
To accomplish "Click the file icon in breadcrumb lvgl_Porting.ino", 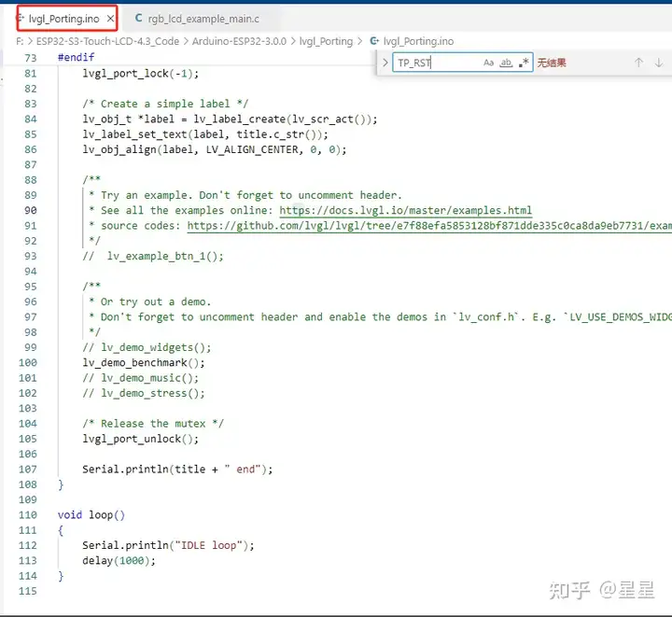I will (374, 41).
